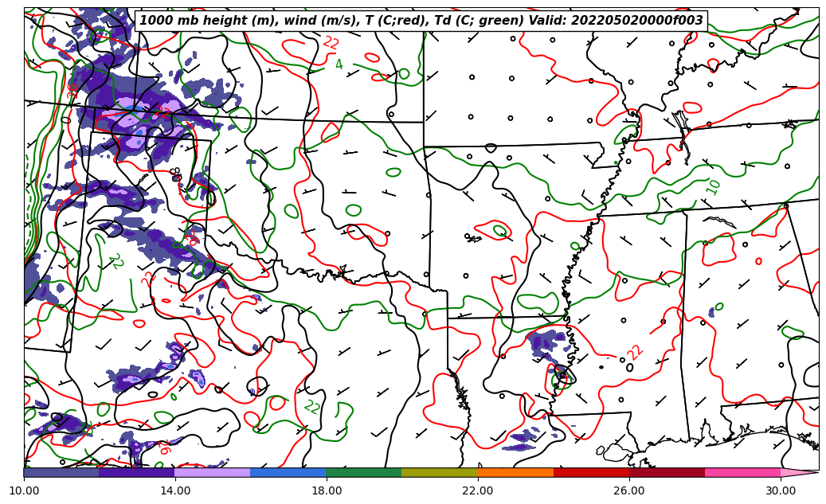Click the plot title text at the top
826x504 pixels.
click(x=421, y=21)
